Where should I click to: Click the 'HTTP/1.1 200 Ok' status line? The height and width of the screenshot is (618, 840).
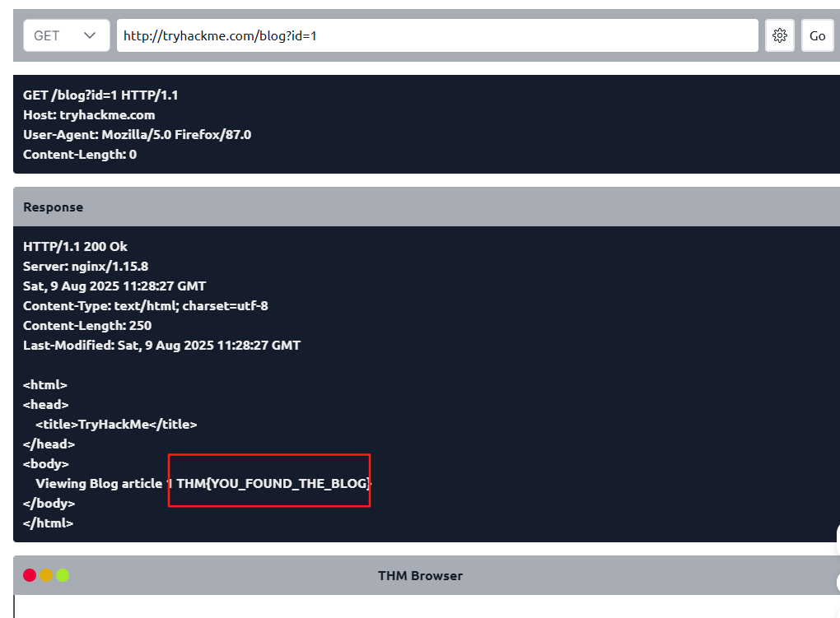coord(75,247)
